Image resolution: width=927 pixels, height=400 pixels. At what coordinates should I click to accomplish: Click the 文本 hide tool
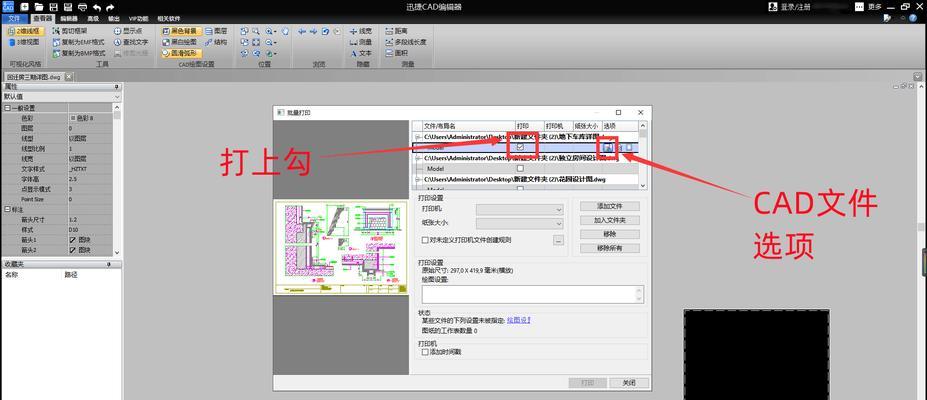(361, 53)
